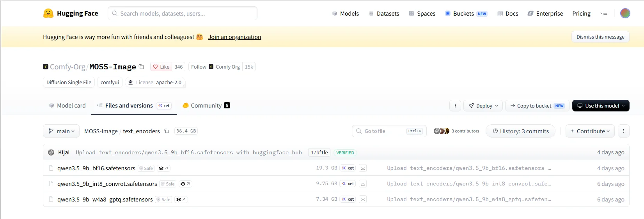Image resolution: width=644 pixels, height=219 pixels.
Task: Click the 15k followers count
Action: [x=249, y=67]
